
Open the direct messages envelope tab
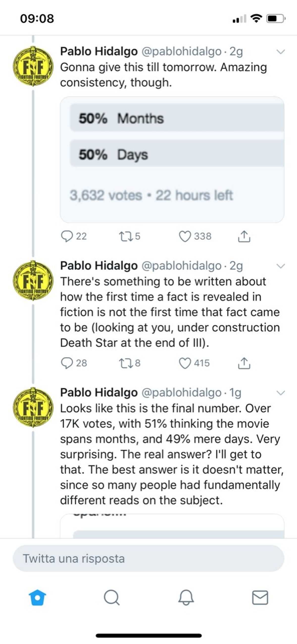260,597
